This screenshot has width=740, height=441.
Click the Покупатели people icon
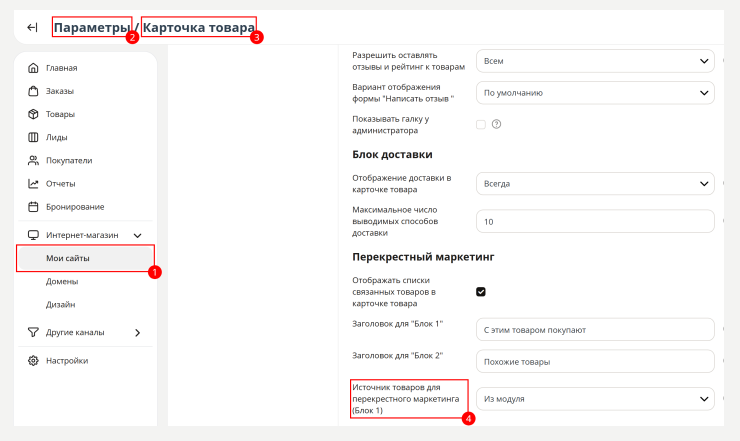(33, 161)
